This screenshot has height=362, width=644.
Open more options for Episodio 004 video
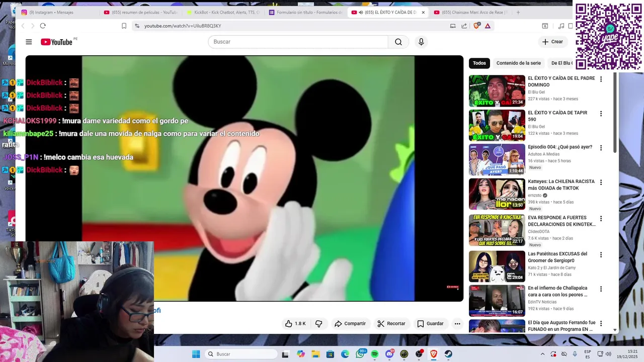coord(601,148)
